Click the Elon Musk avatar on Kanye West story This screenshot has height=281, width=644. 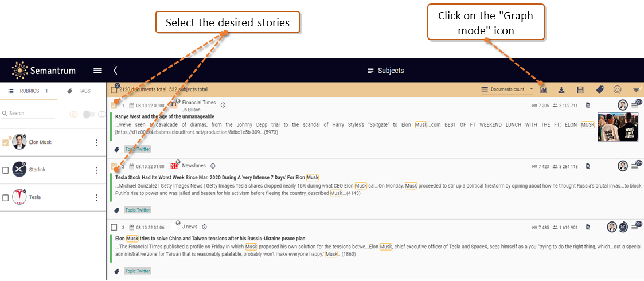pos(623,105)
